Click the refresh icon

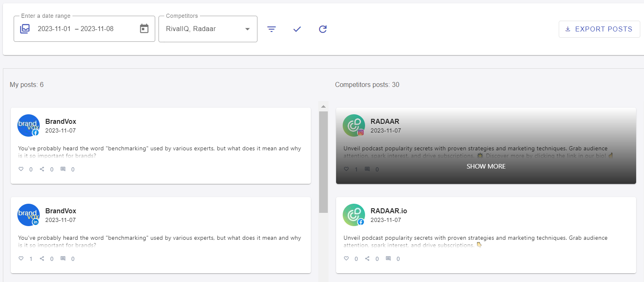tap(323, 29)
